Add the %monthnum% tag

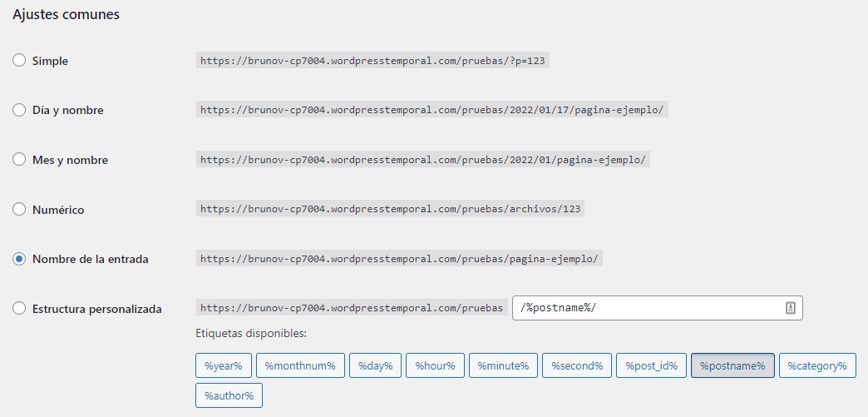[300, 365]
